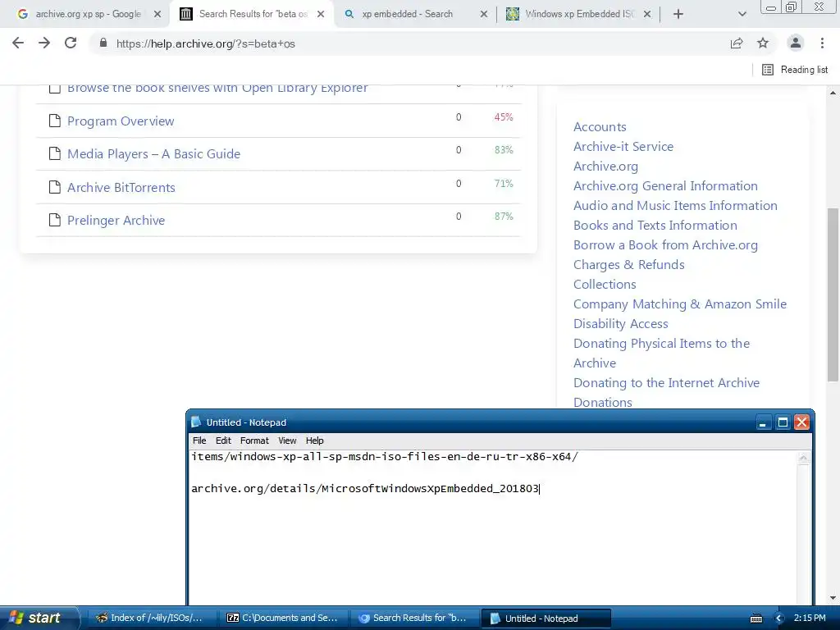
Task: Open Chrome three-dot menu
Action: point(822,43)
